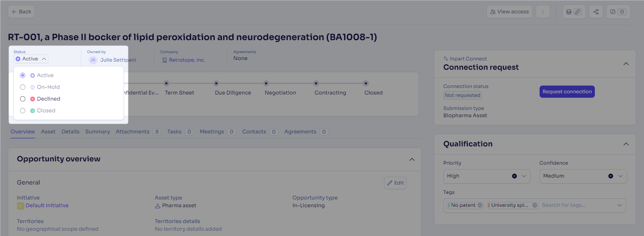Open the share network icon button

pos(596,12)
